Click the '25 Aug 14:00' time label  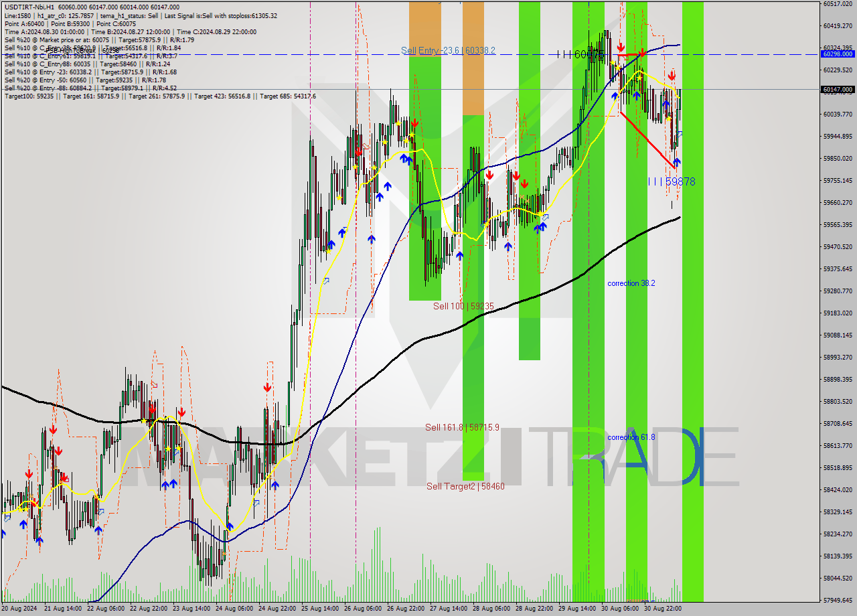pyautogui.click(x=321, y=608)
